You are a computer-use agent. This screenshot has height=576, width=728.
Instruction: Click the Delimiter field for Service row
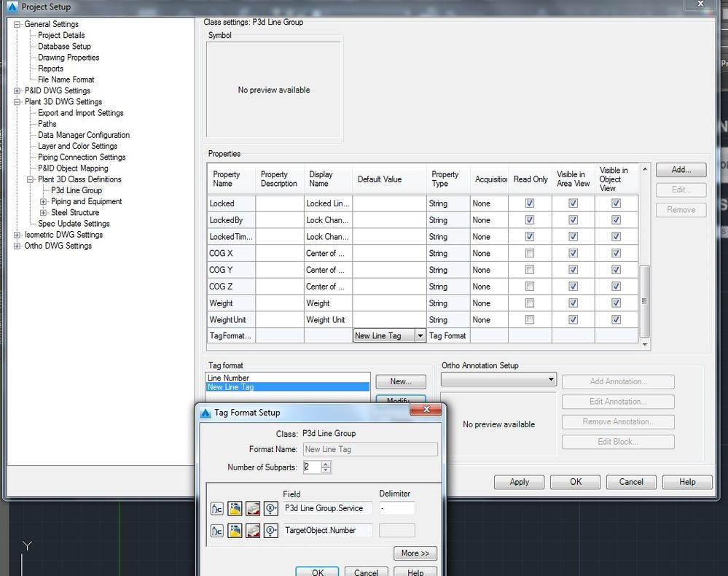396,508
